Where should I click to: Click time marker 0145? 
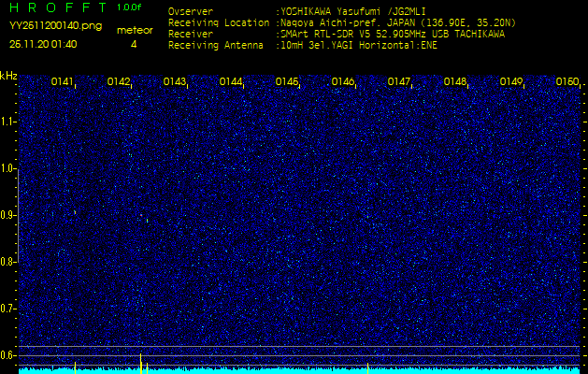click(286, 81)
